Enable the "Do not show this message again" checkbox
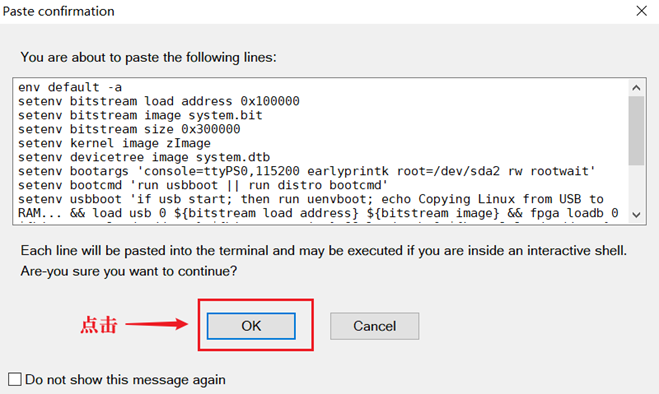Image resolution: width=659 pixels, height=394 pixels. (15, 379)
